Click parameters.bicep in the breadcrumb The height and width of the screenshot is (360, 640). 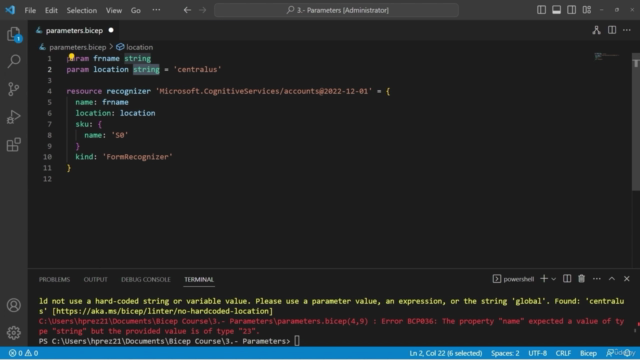point(77,47)
